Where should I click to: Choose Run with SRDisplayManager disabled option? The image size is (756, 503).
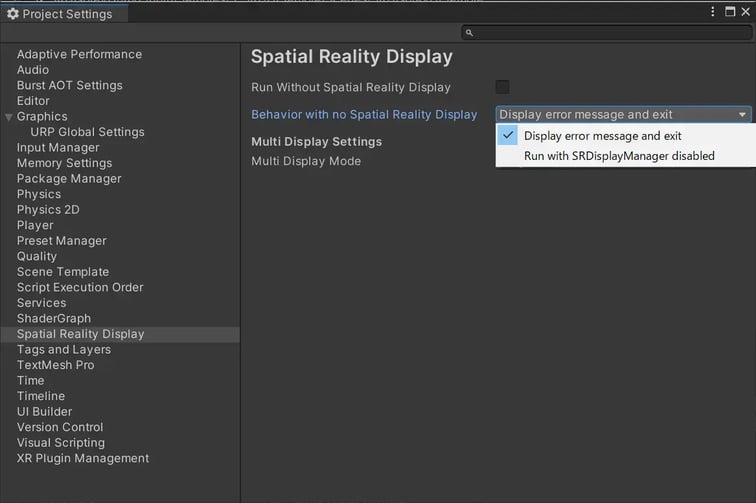coord(626,156)
